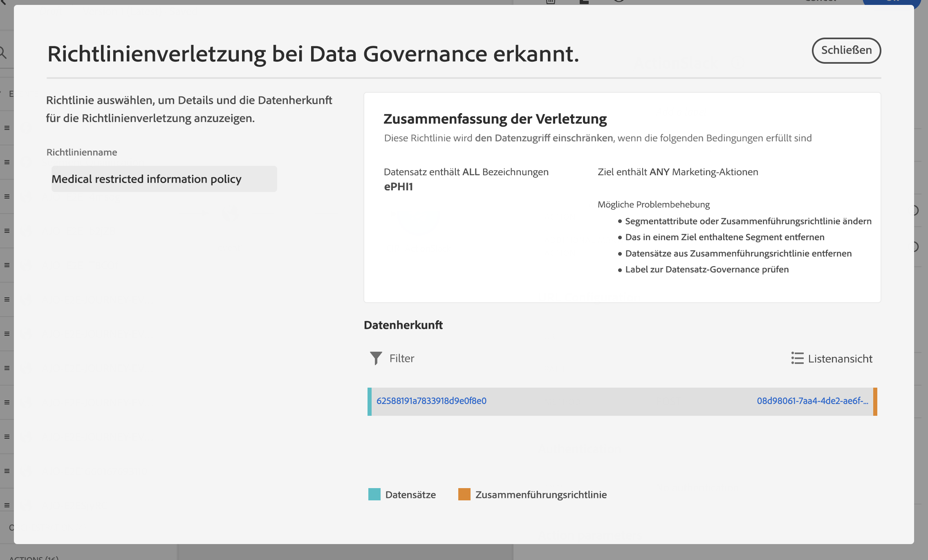The width and height of the screenshot is (928, 560).
Task: Open dataset link 62588191a7833918d9e0f8e0
Action: tap(431, 401)
